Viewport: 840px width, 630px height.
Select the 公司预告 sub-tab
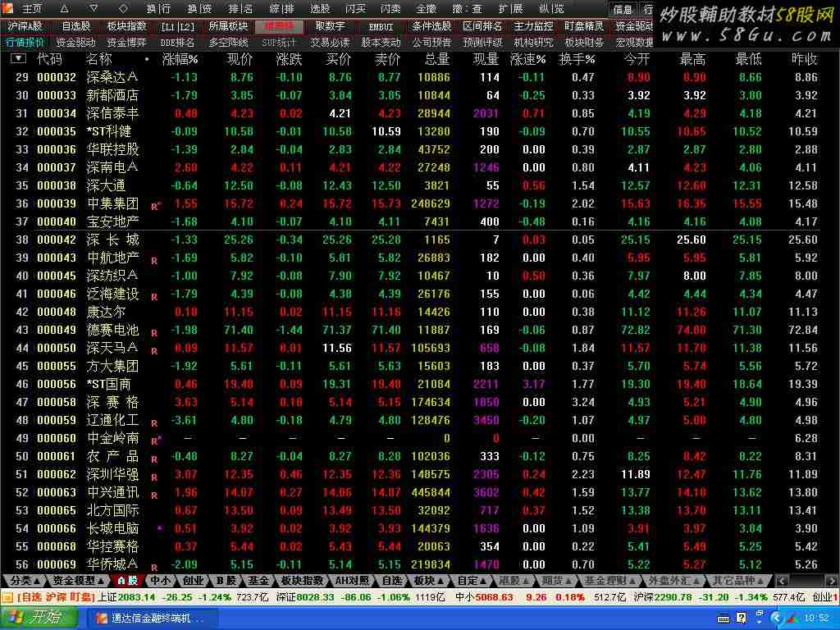(431, 43)
